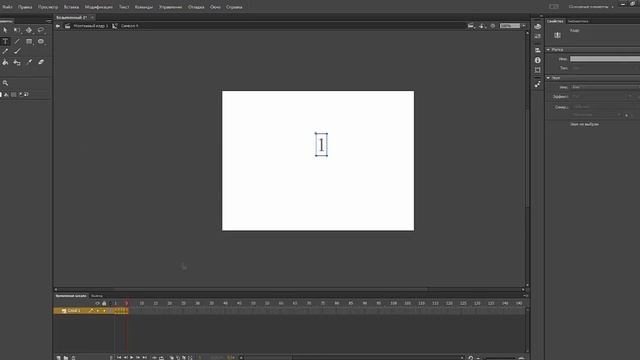Collapse the Метка section
This screenshot has height=360, width=640.
pyautogui.click(x=548, y=49)
